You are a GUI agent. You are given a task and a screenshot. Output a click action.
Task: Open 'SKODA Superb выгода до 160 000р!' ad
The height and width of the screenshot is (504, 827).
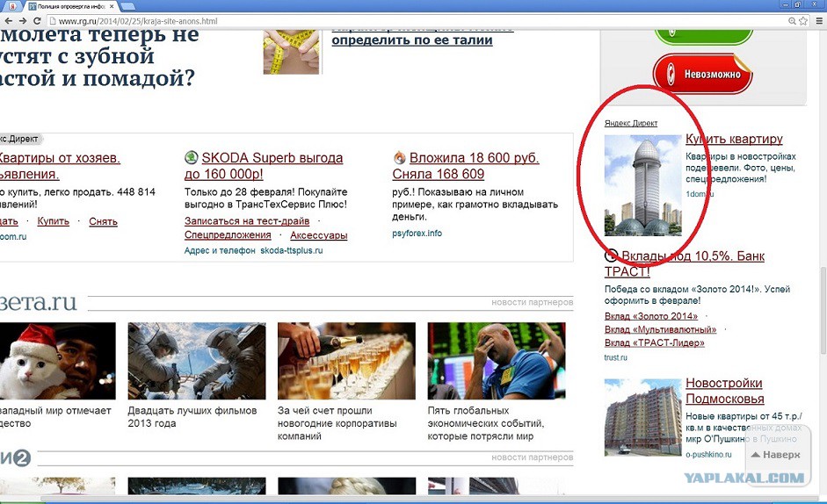[x=264, y=166]
